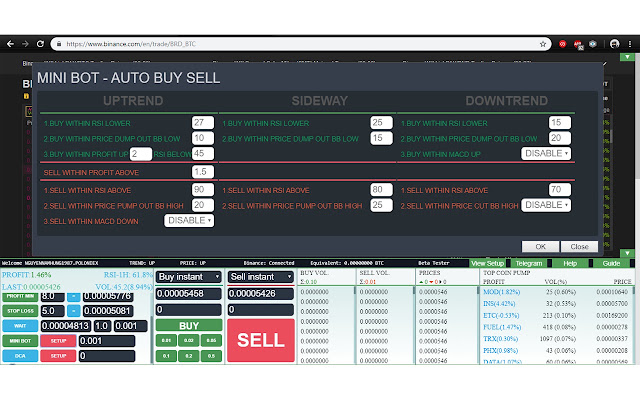
Task: Open the Buy instant dropdown
Action: (189, 277)
